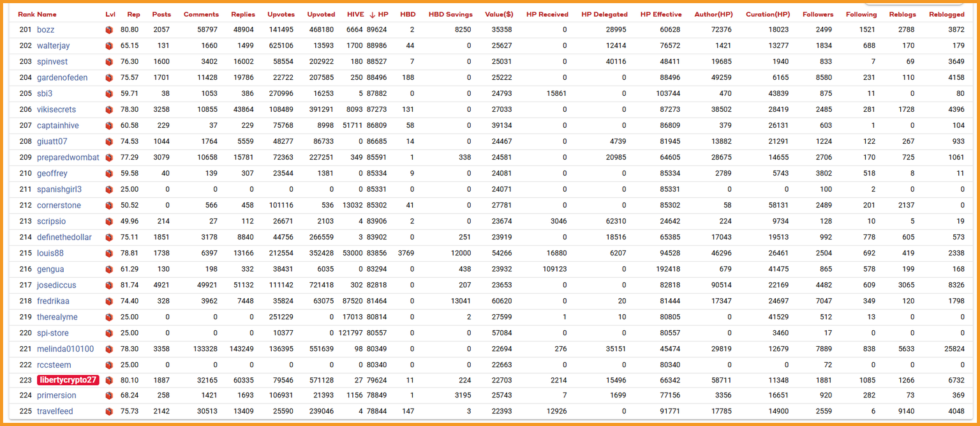
Task: Sort table by HP Effective
Action: [x=661, y=14]
